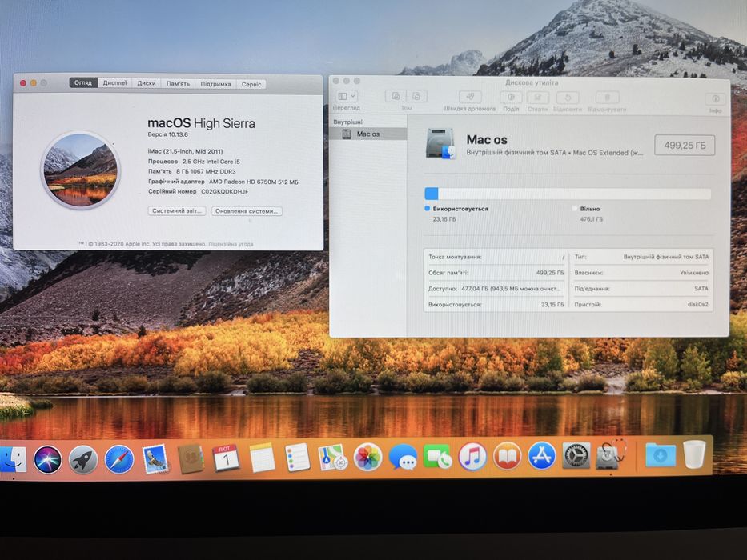Switch to the Огляд tab

[x=83, y=82]
